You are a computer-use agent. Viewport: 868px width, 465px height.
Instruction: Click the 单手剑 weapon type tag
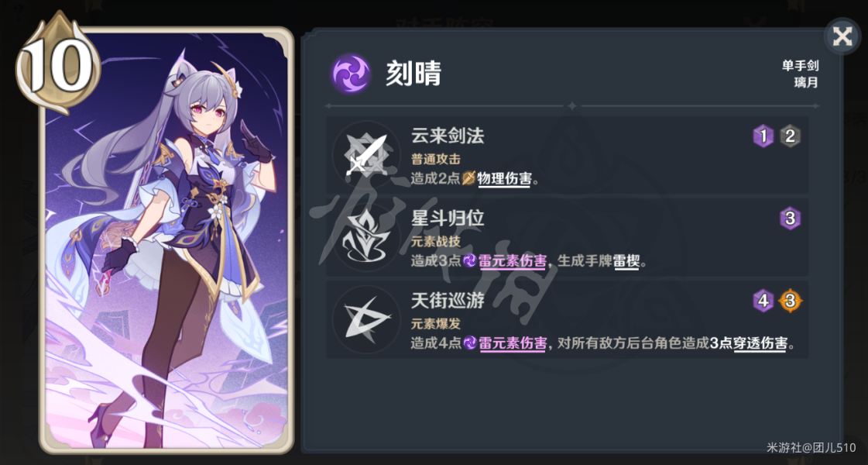(800, 65)
